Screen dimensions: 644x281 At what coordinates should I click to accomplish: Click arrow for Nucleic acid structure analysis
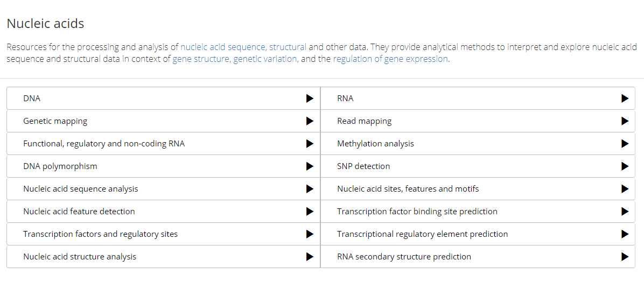pyautogui.click(x=310, y=257)
